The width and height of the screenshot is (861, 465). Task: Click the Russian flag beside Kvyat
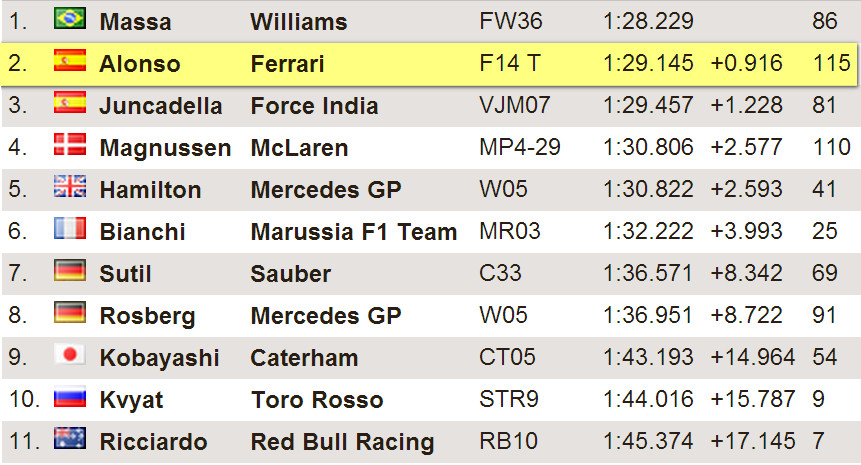(70, 396)
